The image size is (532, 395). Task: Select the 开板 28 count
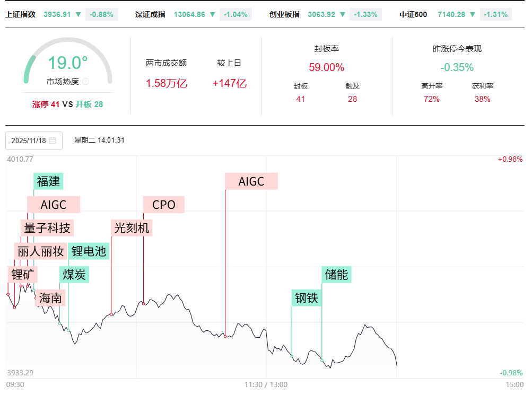point(89,104)
